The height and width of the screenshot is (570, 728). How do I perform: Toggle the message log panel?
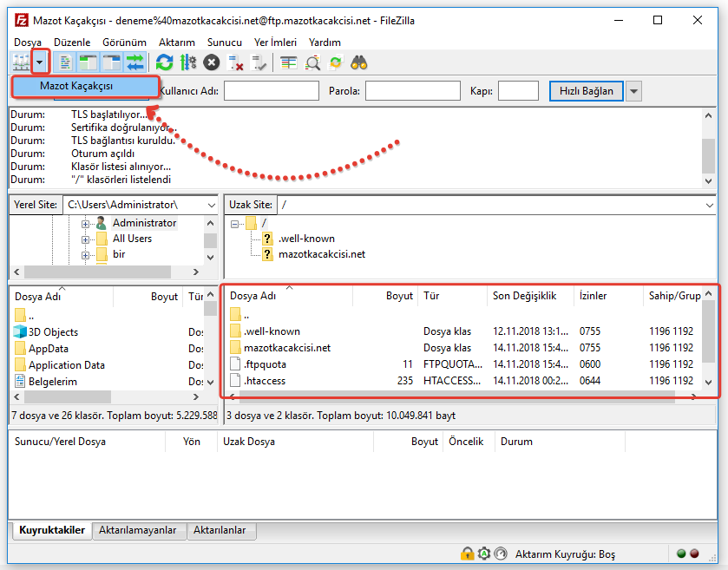click(64, 62)
